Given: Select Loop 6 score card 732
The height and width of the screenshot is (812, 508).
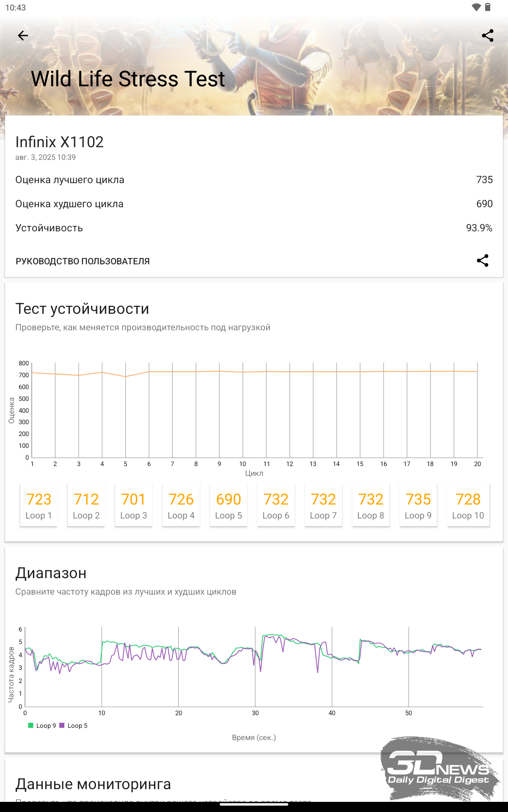Looking at the screenshot, I should [276, 505].
